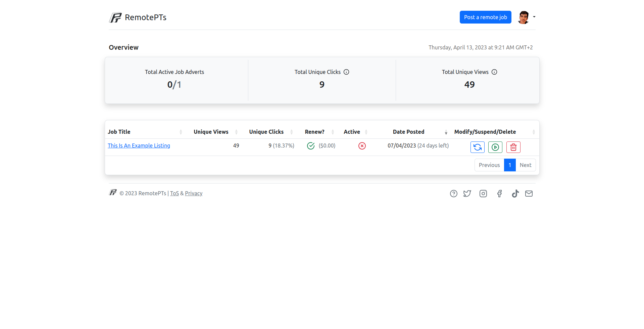Go to Next page
644x329 pixels.
(526, 165)
